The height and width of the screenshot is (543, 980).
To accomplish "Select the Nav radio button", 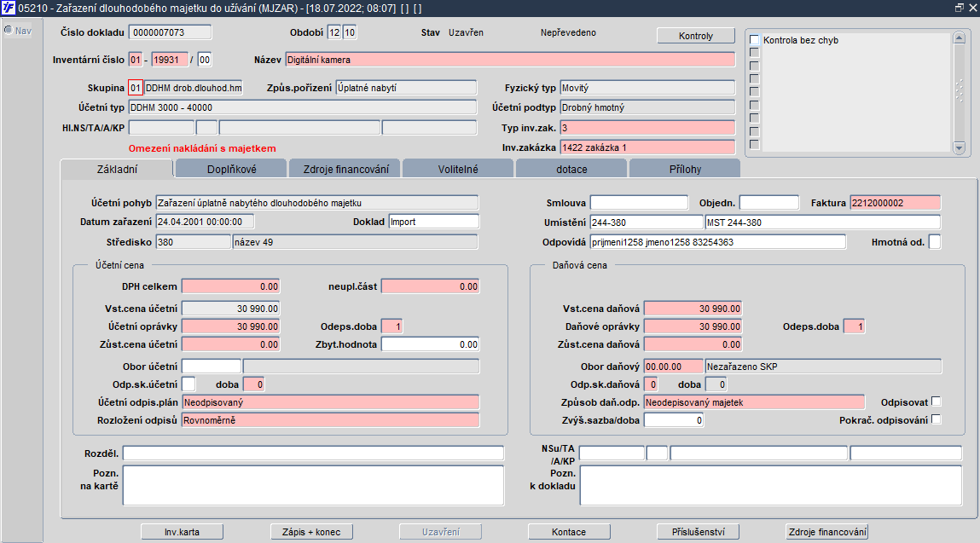I will pyautogui.click(x=9, y=31).
